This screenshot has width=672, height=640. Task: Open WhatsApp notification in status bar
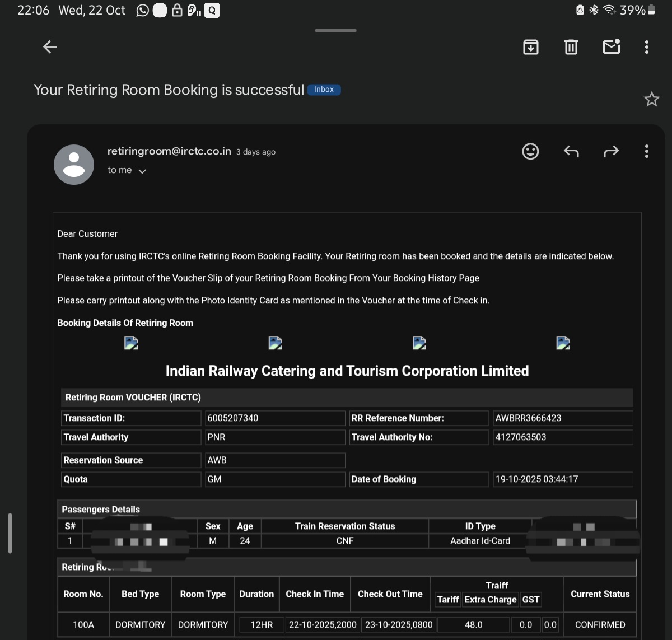click(x=143, y=10)
